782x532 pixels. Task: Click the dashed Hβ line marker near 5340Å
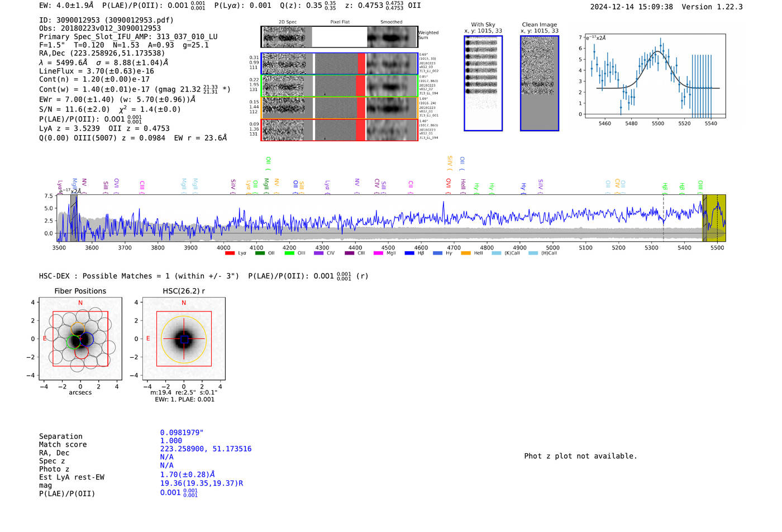coord(664,218)
